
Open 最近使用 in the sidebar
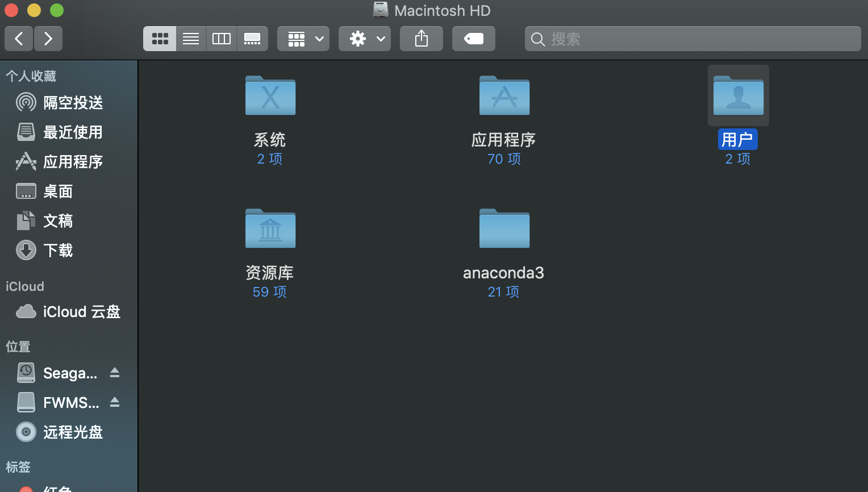pos(69,132)
